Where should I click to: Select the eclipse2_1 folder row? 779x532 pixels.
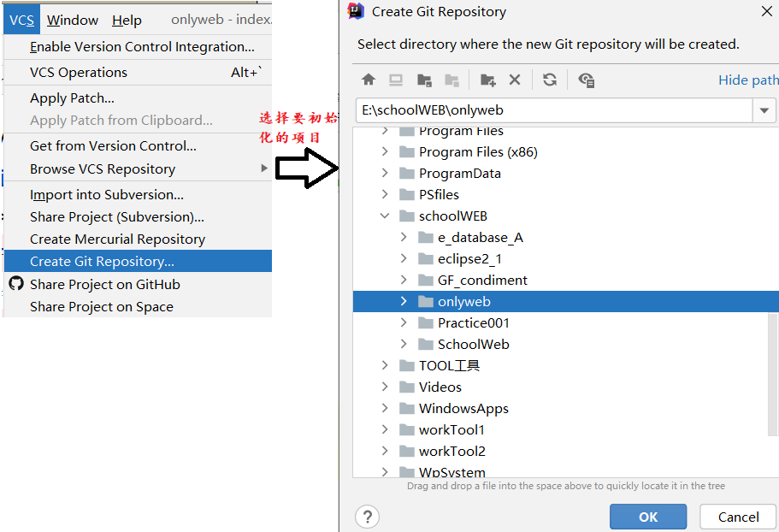point(566,259)
